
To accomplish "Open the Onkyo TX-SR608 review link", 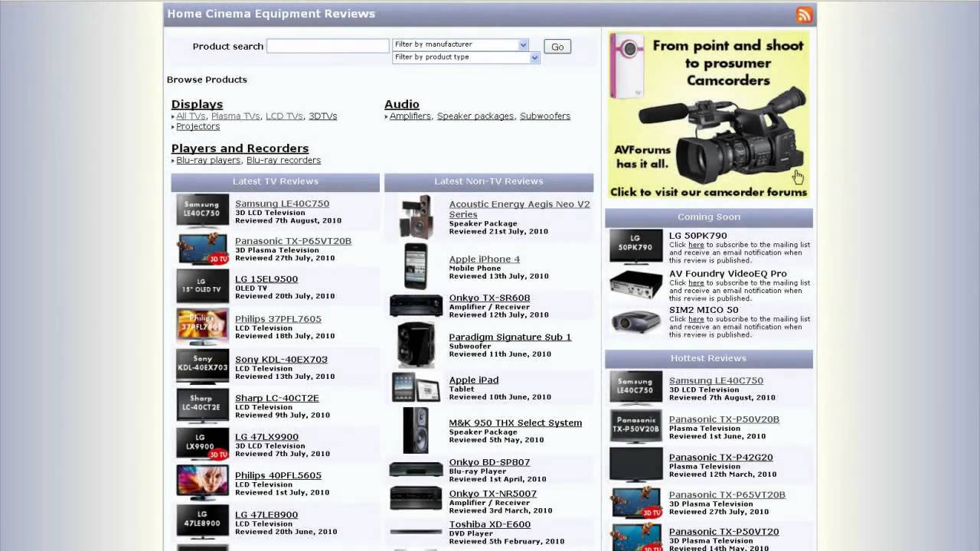I will tap(489, 298).
